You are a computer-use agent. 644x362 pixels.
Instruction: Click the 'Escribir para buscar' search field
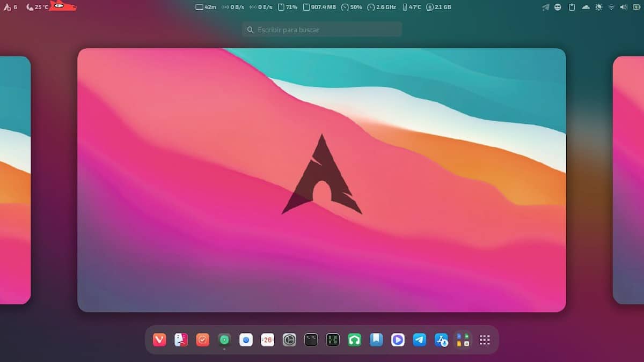click(322, 29)
